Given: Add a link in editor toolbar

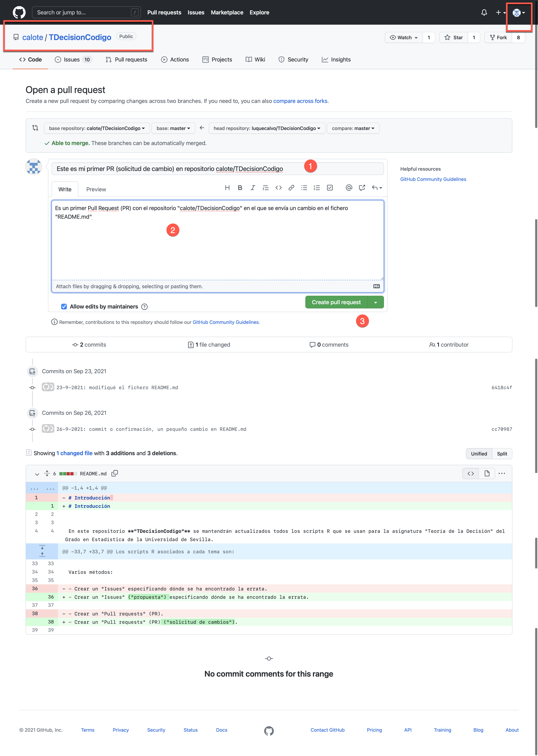Looking at the screenshot, I should pos(291,188).
